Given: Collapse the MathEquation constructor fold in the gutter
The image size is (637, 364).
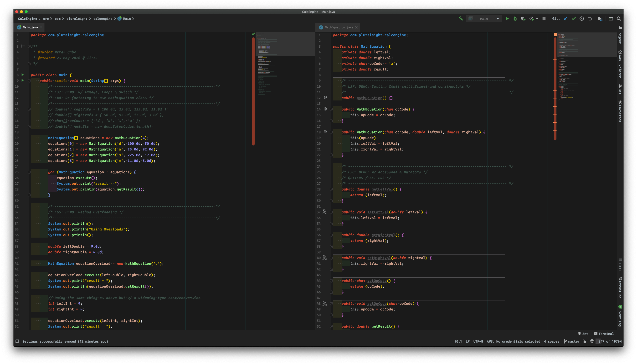Looking at the screenshot, I should point(331,109).
